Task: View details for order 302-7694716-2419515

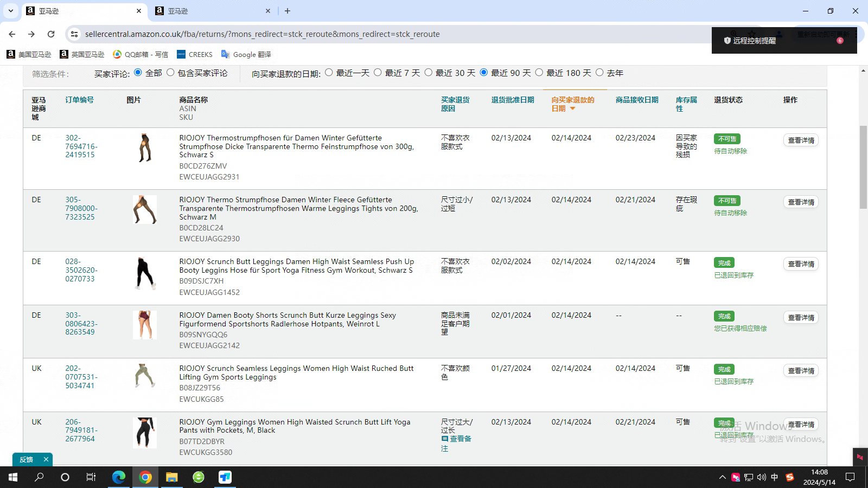Action: click(x=801, y=140)
